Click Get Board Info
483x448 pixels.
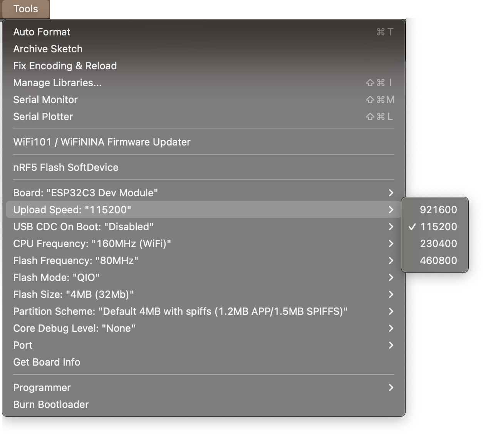47,362
